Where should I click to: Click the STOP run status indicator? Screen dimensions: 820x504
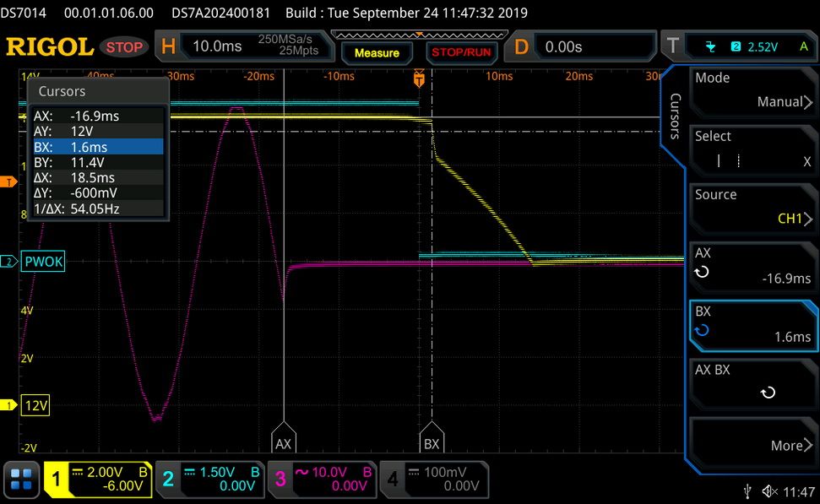pos(124,47)
